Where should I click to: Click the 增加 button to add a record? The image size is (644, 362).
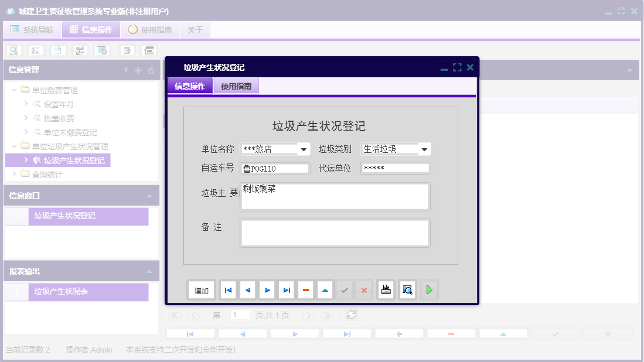pos(201,289)
